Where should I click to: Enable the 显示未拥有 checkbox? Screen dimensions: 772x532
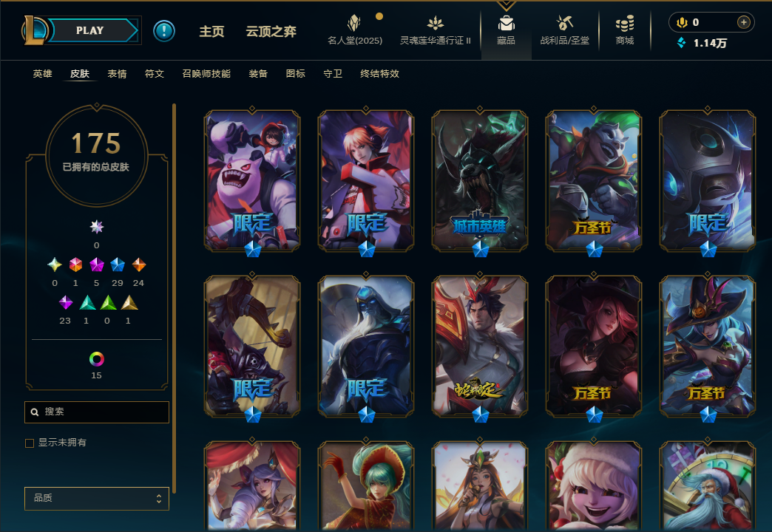[30, 443]
